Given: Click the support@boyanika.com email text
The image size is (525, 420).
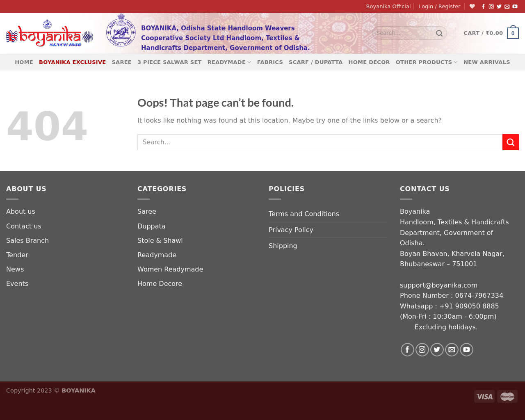Looking at the screenshot, I should coord(438,285).
